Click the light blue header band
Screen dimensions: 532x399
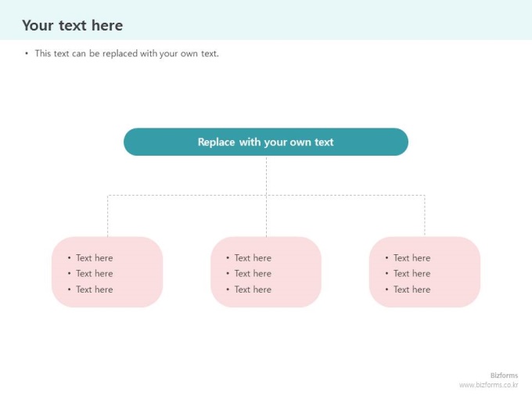coord(266,20)
